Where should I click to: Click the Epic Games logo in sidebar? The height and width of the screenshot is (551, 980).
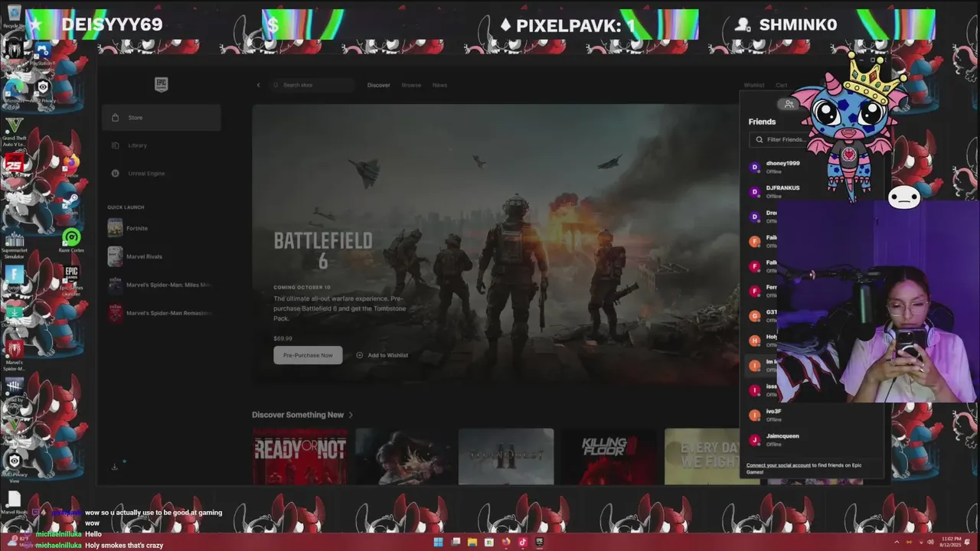(161, 85)
